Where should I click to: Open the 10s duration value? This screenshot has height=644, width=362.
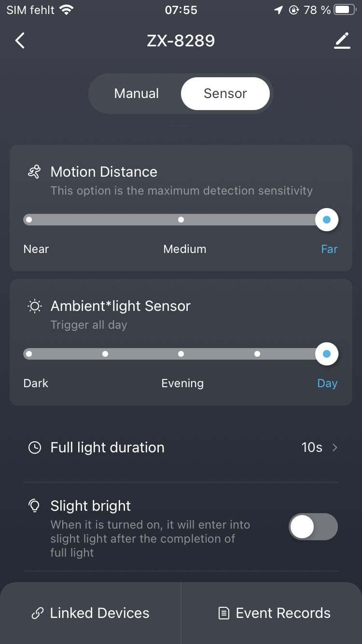tap(312, 448)
